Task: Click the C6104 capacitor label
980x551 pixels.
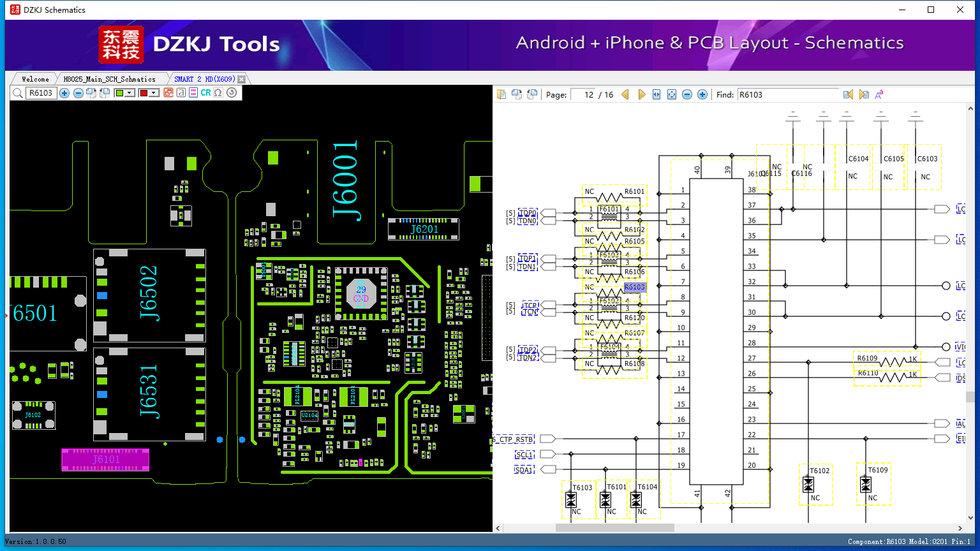Action: pyautogui.click(x=859, y=159)
